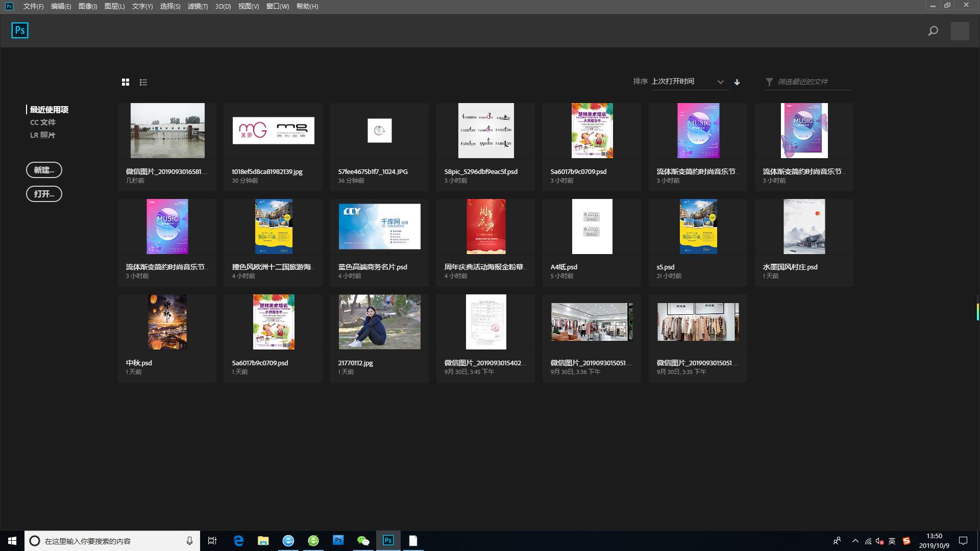Click the 新建... button
980x551 pixels.
[44, 170]
